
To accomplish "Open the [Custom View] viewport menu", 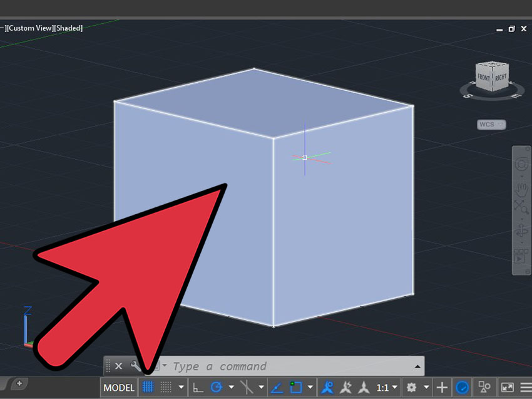I will pos(29,28).
